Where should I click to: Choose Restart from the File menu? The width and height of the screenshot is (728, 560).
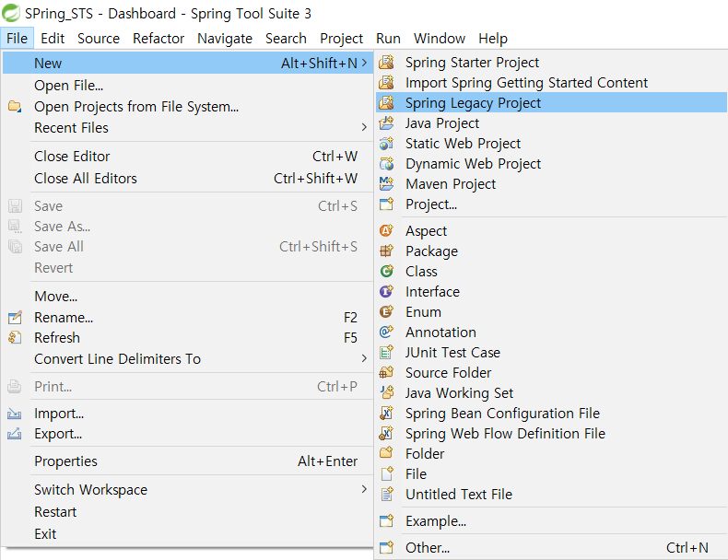coord(188,512)
